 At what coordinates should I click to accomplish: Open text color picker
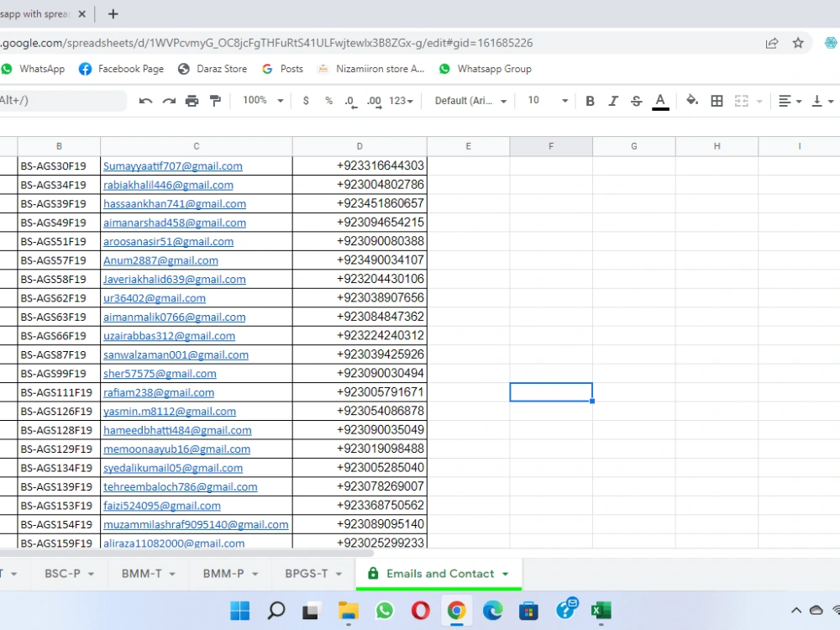pos(660,102)
